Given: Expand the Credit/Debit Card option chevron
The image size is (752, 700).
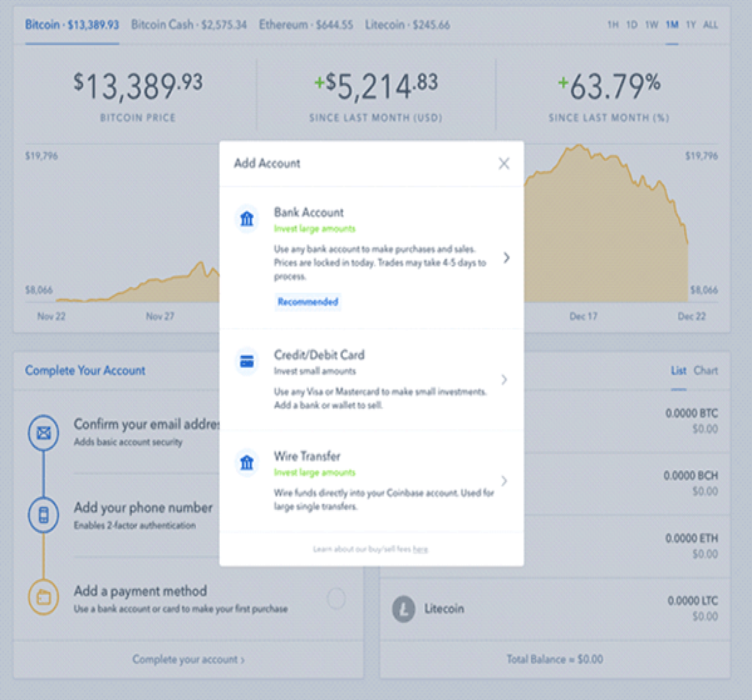Looking at the screenshot, I should click(504, 380).
